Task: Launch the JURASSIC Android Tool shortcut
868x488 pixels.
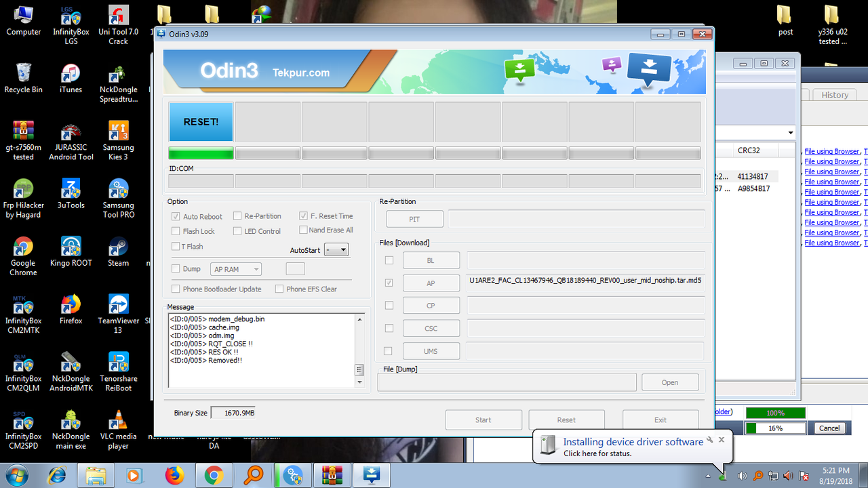Action: click(71, 140)
